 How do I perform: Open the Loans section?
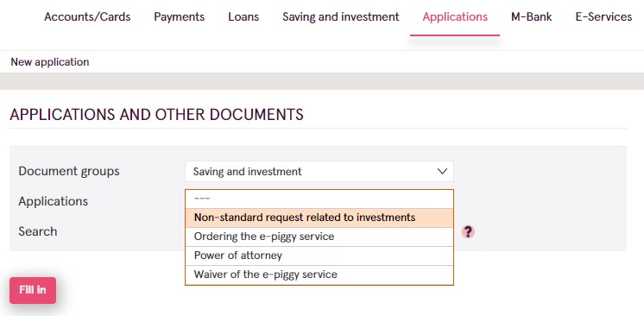point(243,17)
